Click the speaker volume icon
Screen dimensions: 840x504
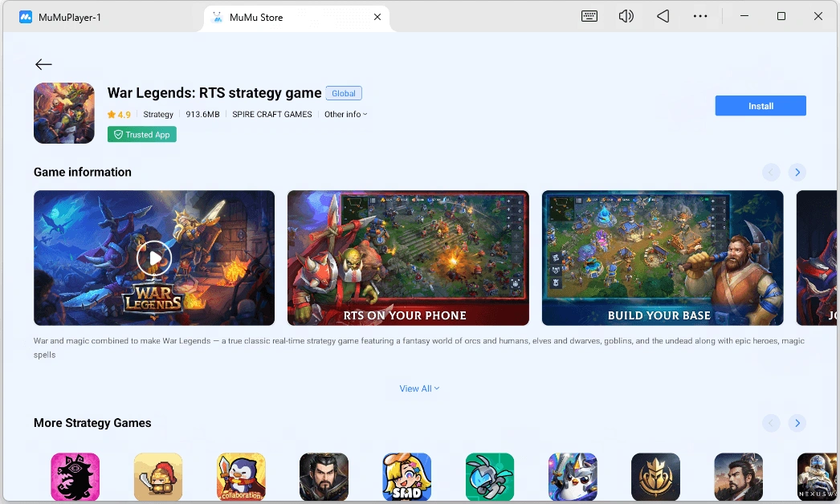click(x=626, y=16)
